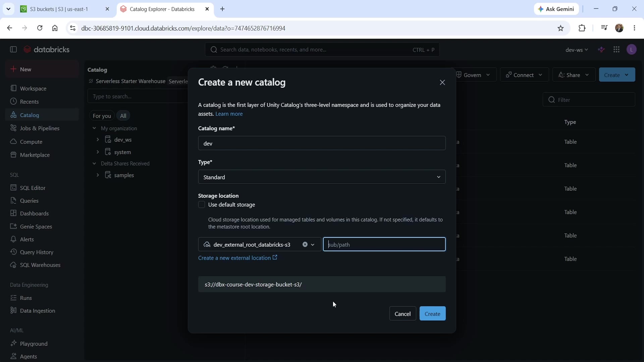
Task: Focus the sub/path input field
Action: (x=384, y=244)
